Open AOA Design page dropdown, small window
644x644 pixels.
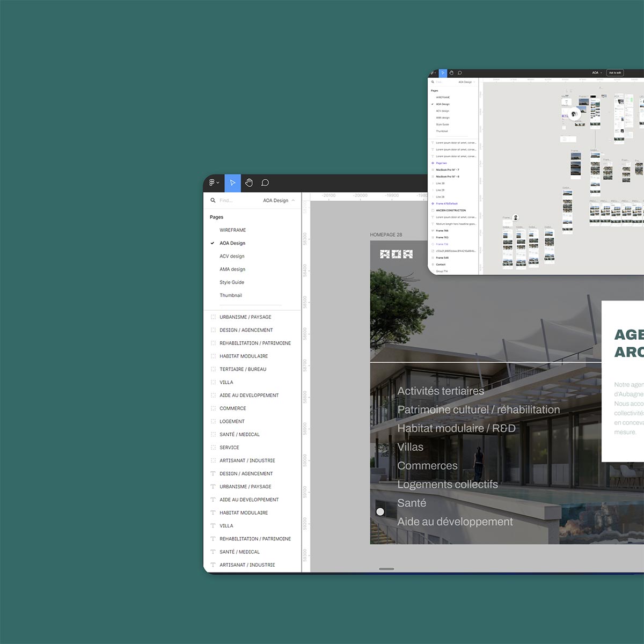[x=466, y=82]
